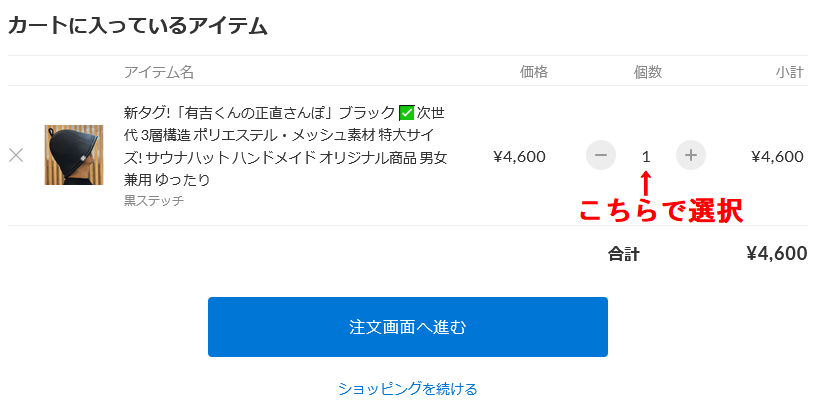Click the 個数 column header
817x403 pixels.
pyautogui.click(x=648, y=72)
